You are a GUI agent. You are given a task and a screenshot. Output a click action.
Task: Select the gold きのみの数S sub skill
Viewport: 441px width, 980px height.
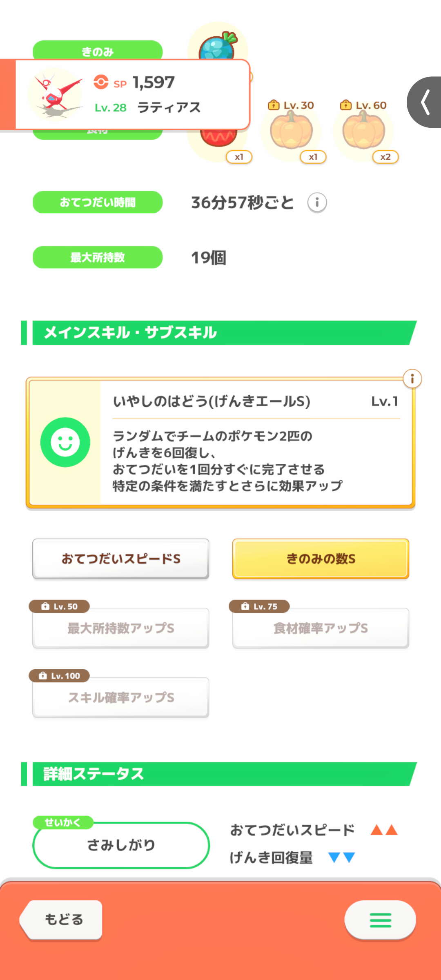point(321,559)
